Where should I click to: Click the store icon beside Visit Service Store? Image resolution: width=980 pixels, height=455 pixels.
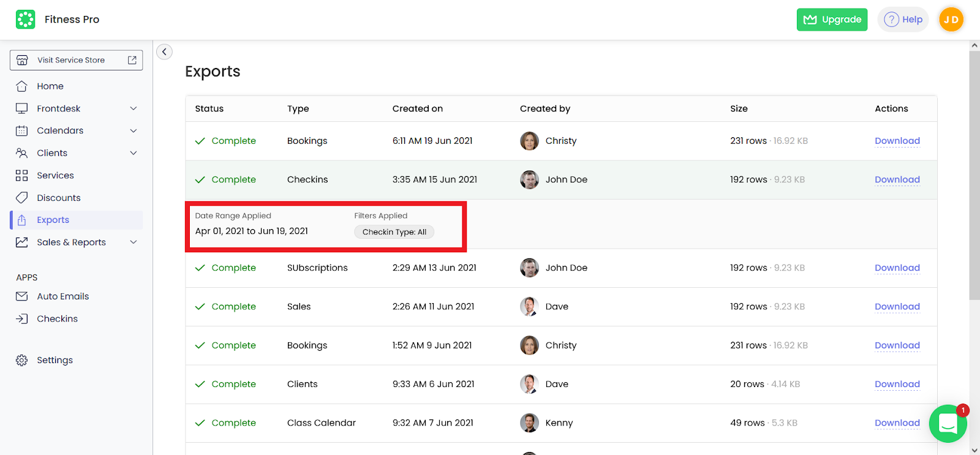[22, 60]
